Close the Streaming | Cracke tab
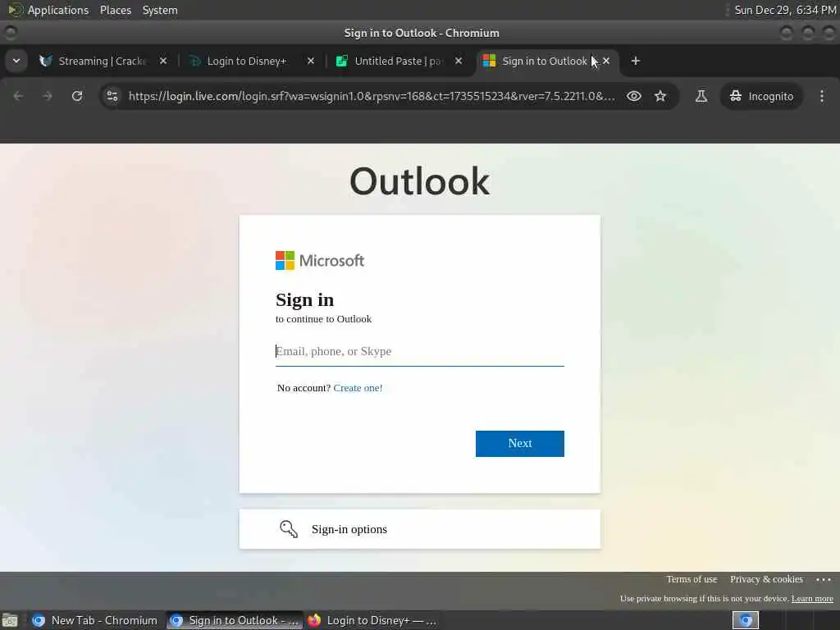The width and height of the screenshot is (840, 630). 163,61
